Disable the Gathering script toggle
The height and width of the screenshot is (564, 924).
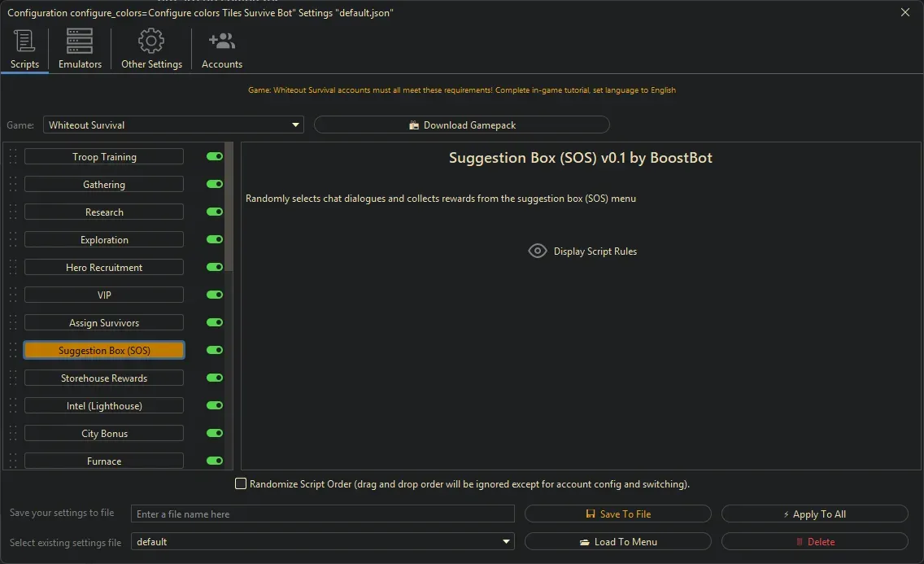pyautogui.click(x=215, y=185)
